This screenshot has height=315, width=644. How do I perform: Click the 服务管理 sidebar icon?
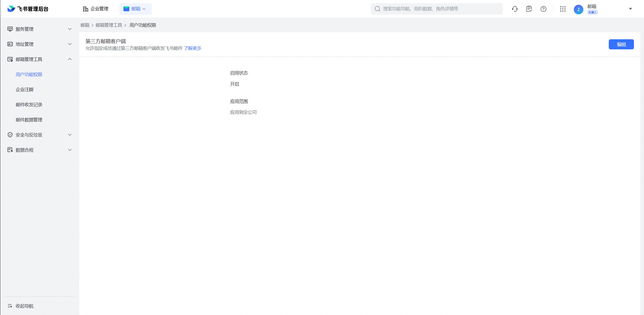pos(10,29)
